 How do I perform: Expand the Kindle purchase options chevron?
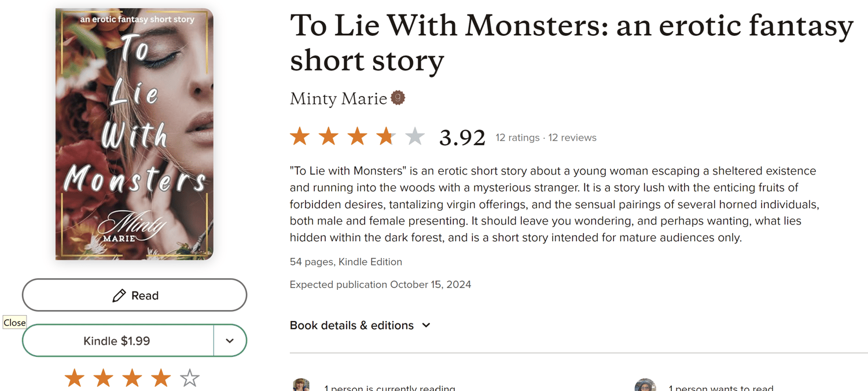coord(230,341)
